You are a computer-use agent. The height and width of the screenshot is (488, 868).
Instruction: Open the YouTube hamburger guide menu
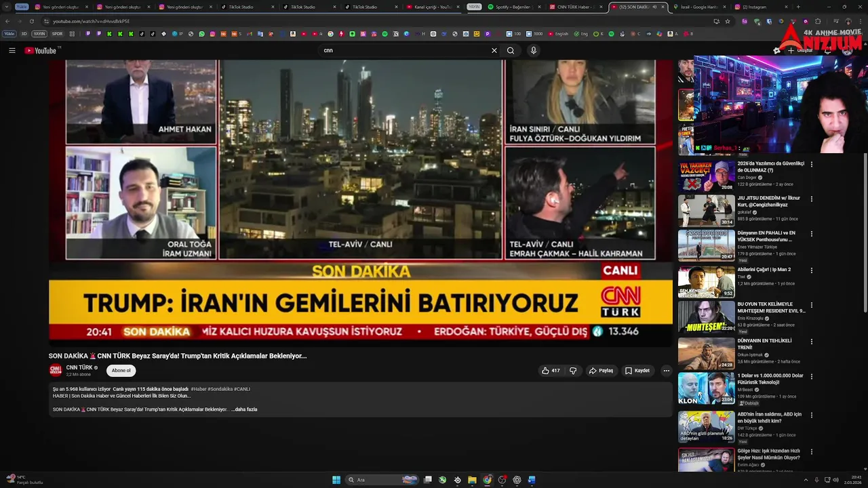tap(12, 50)
